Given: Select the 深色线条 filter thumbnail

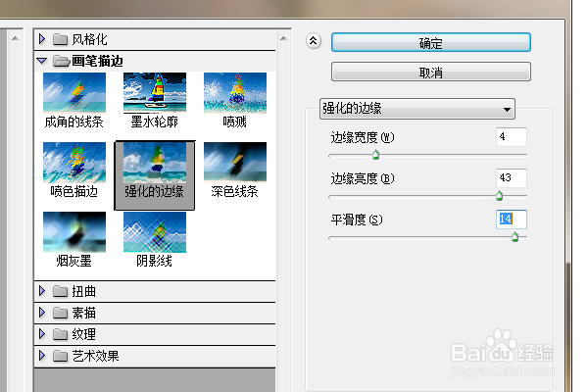Looking at the screenshot, I should coord(235,163).
